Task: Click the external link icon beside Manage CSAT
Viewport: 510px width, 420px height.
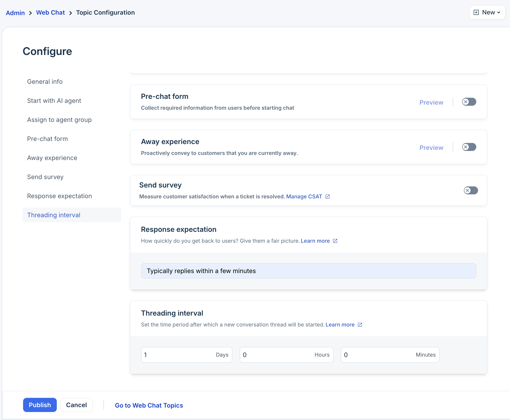Action: coord(327,197)
